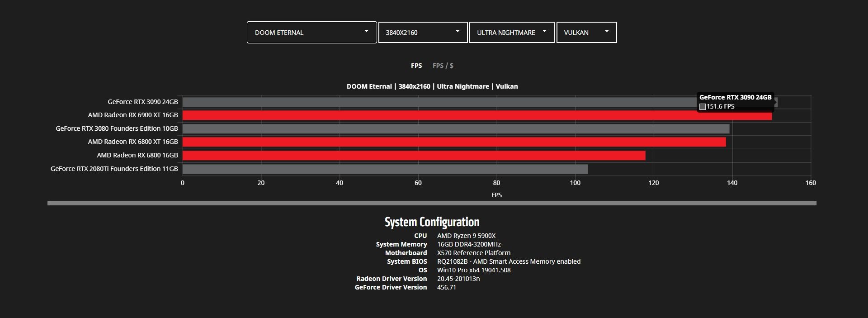Select the RTX 2080Ti Founders Edition bar
868x318 pixels.
(385, 169)
